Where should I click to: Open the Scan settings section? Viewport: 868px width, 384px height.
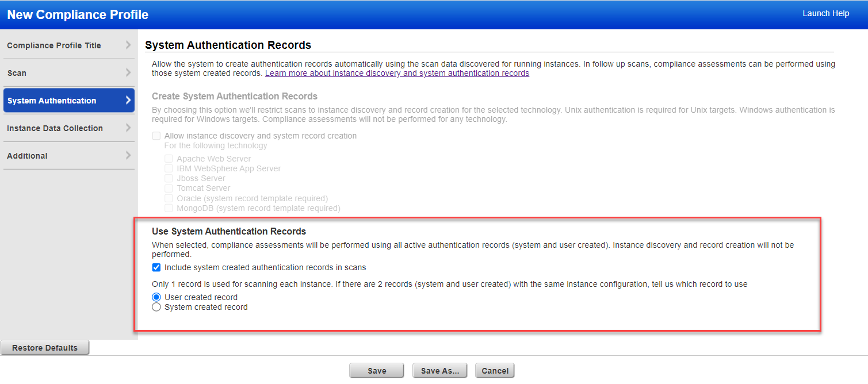click(16, 72)
